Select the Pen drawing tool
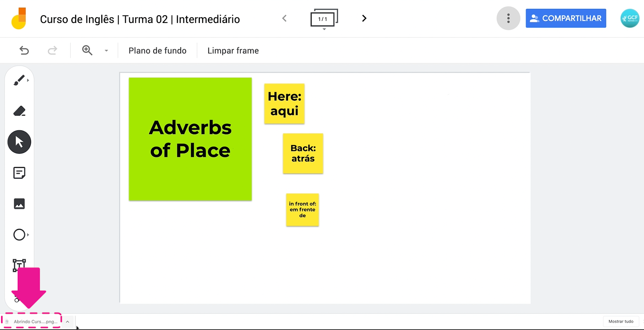644x330 pixels. click(x=19, y=80)
